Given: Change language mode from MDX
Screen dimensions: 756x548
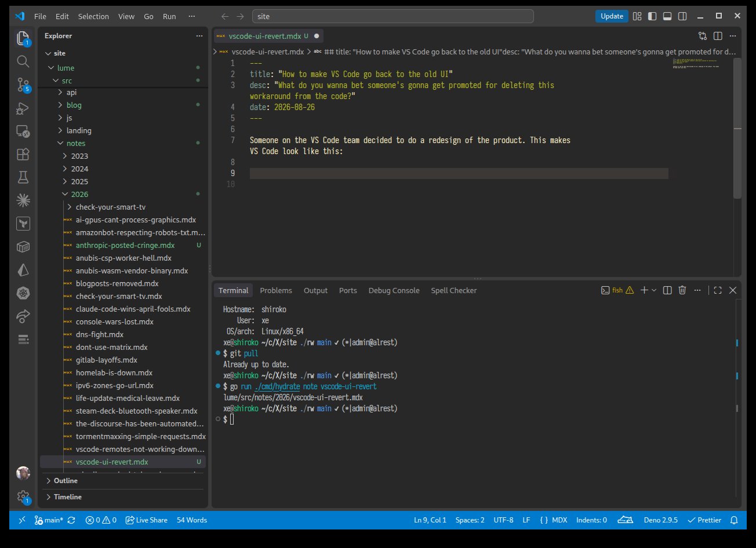Looking at the screenshot, I should click(559, 520).
